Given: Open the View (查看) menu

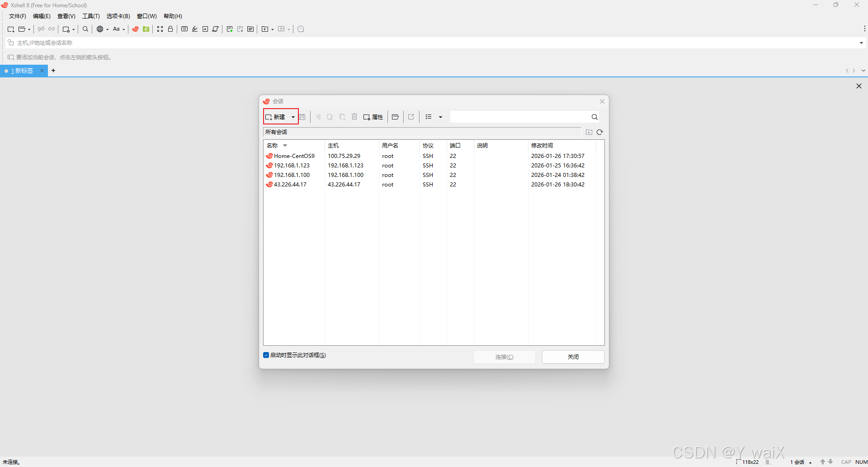Looking at the screenshot, I should point(66,16).
